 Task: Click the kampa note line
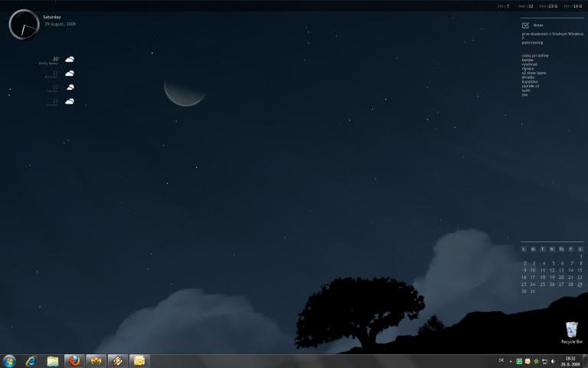(528, 60)
